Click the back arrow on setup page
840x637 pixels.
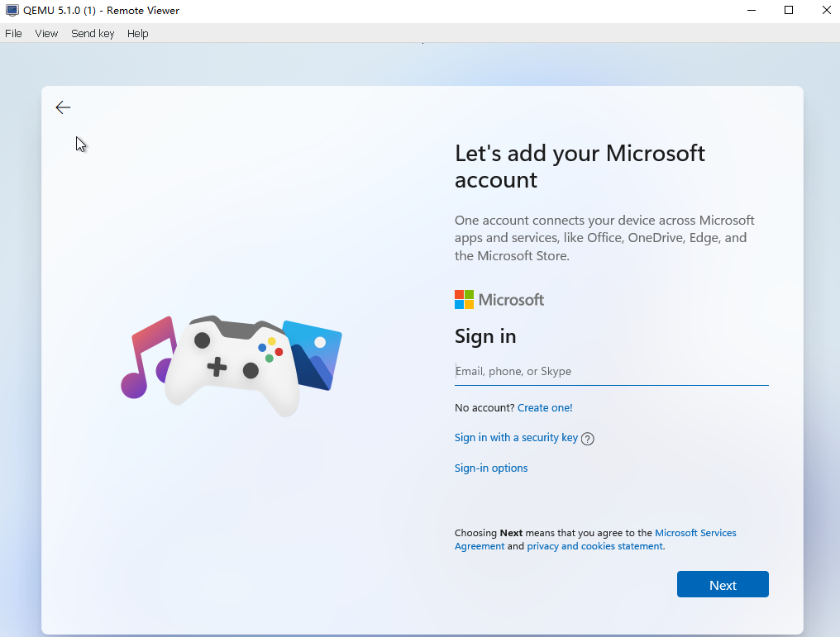(x=63, y=107)
